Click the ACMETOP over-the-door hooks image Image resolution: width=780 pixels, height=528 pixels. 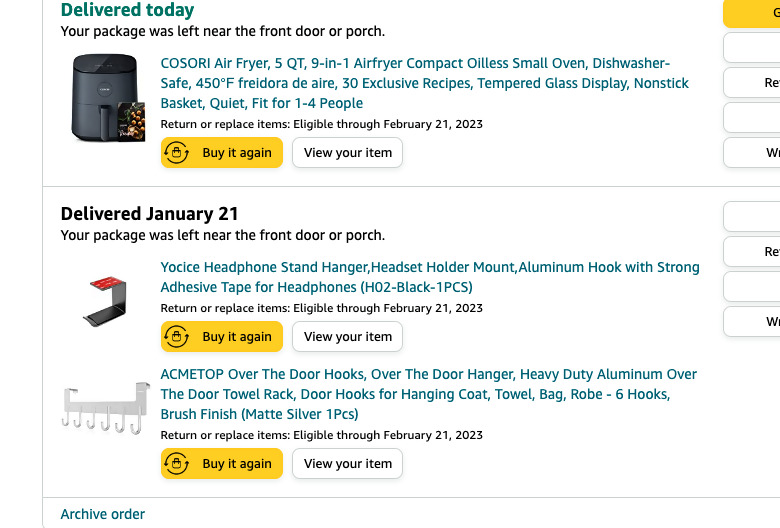coord(105,408)
